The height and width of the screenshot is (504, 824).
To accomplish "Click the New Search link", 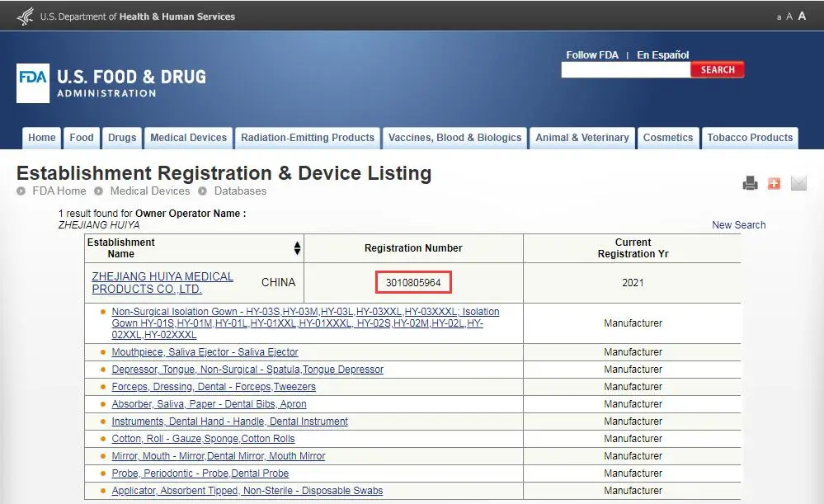I will (x=738, y=225).
